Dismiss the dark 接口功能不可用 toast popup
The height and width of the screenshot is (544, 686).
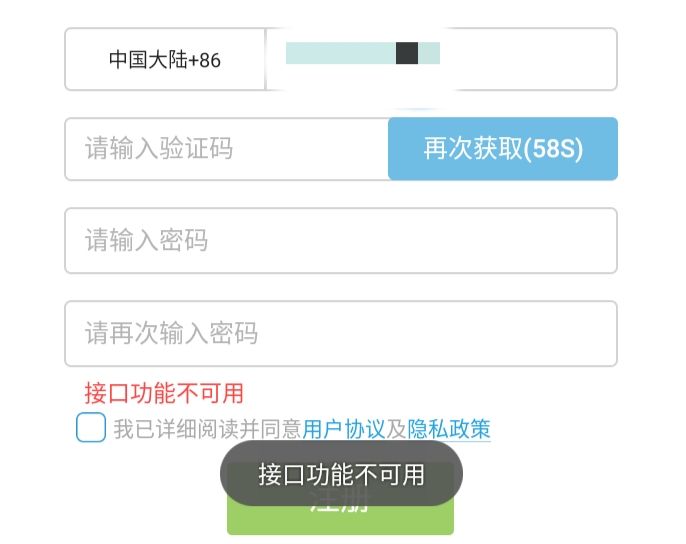[341, 474]
